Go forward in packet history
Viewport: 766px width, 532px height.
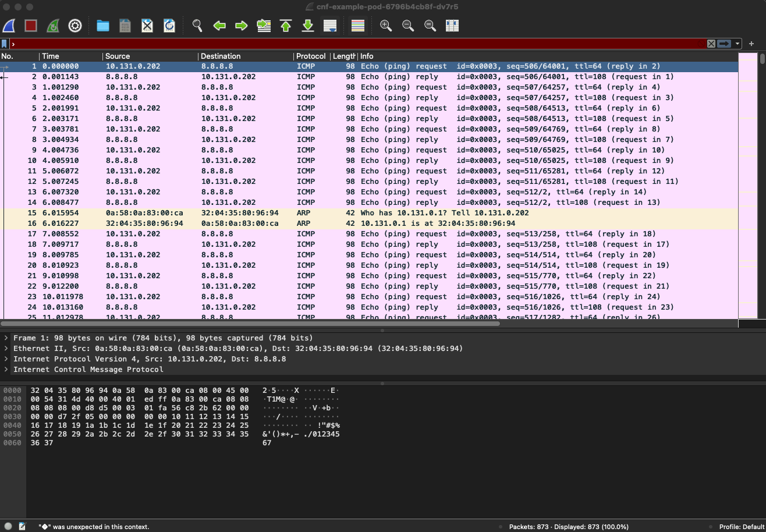tap(242, 26)
